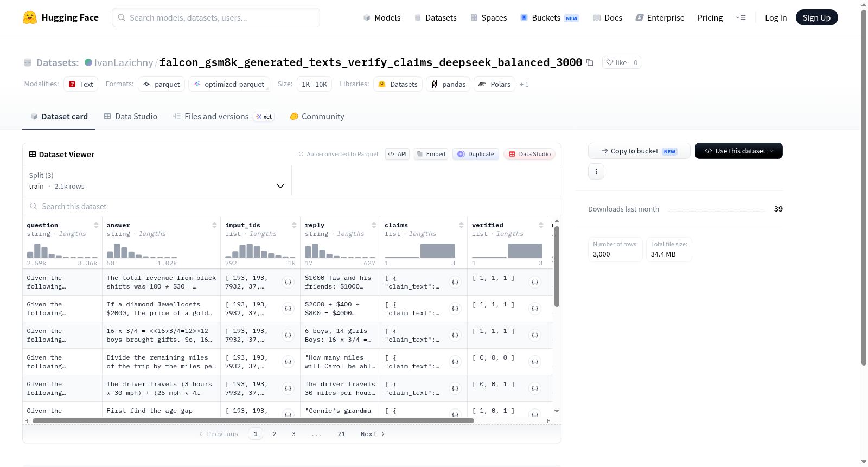The width and height of the screenshot is (868, 467).
Task: Click Duplicate dataset button
Action: click(476, 154)
